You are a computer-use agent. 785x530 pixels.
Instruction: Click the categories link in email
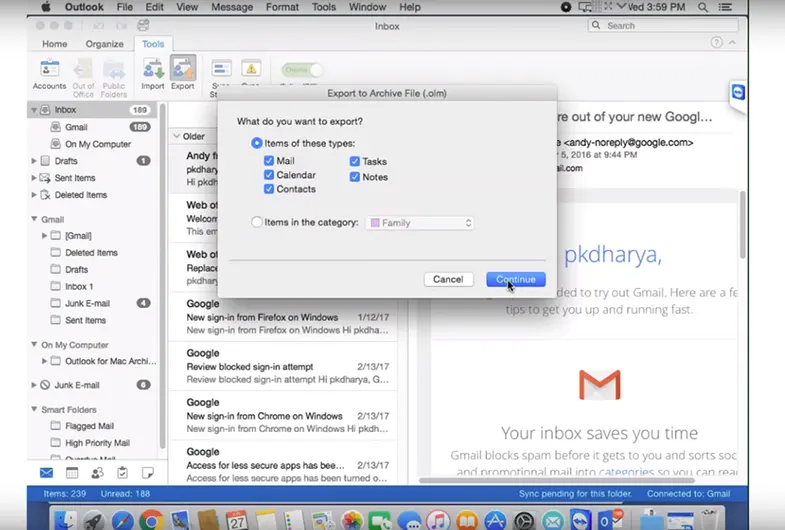pyautogui.click(x=626, y=471)
